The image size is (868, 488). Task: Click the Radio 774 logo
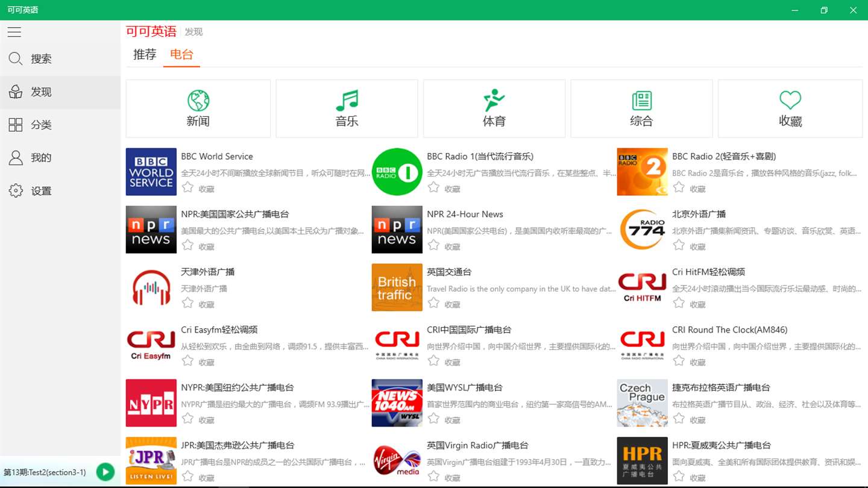tap(643, 230)
